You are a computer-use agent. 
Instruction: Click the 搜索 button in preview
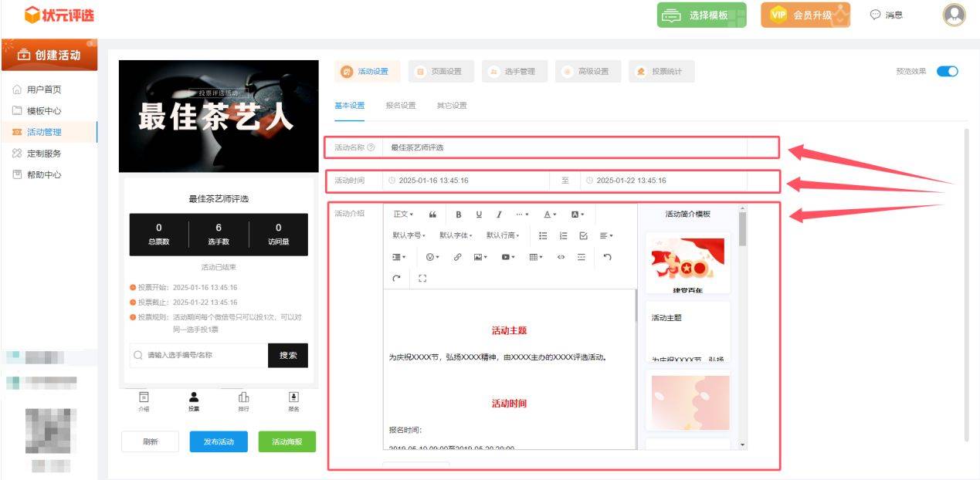pos(288,355)
